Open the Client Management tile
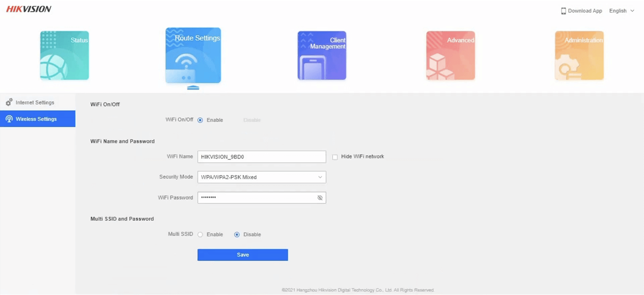This screenshot has height=295, width=644. [x=322, y=55]
